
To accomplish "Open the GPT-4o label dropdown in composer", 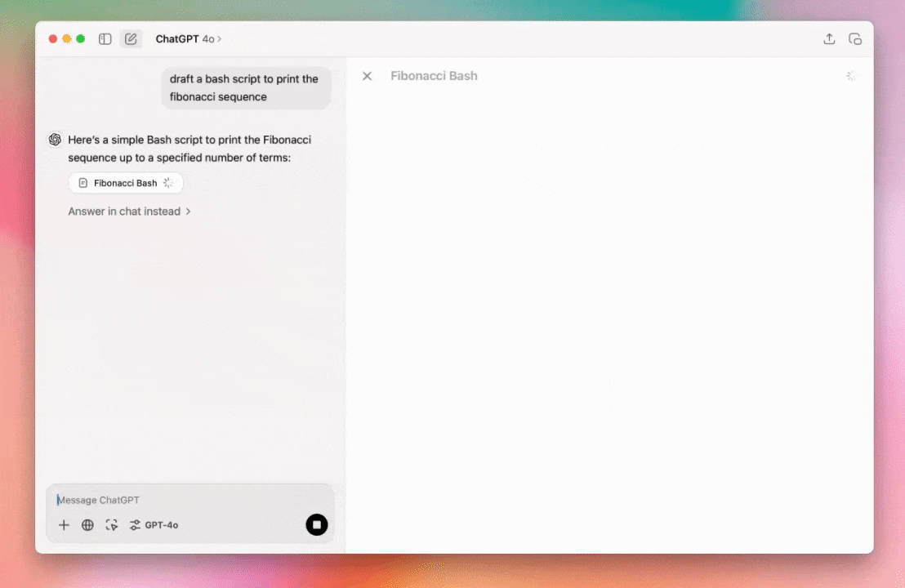I will point(161,525).
